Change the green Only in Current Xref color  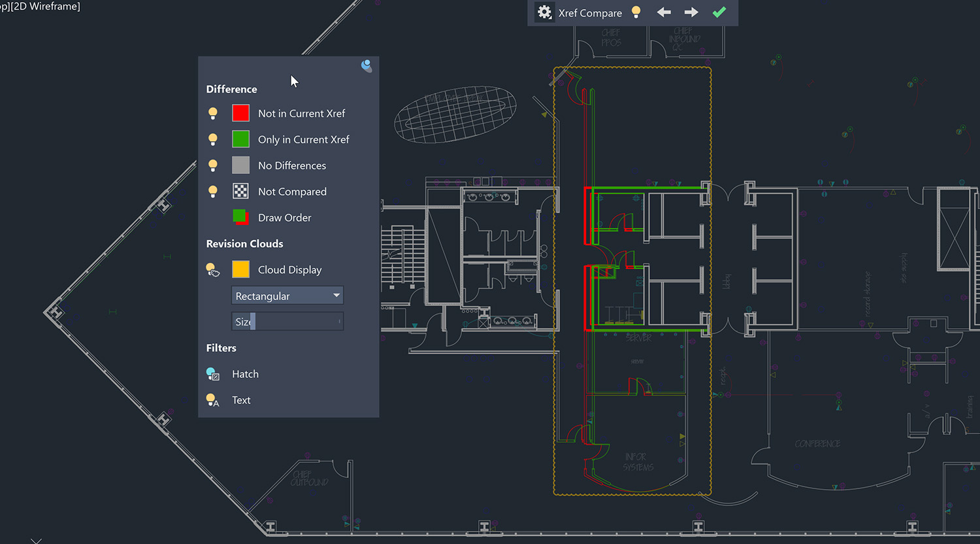240,139
